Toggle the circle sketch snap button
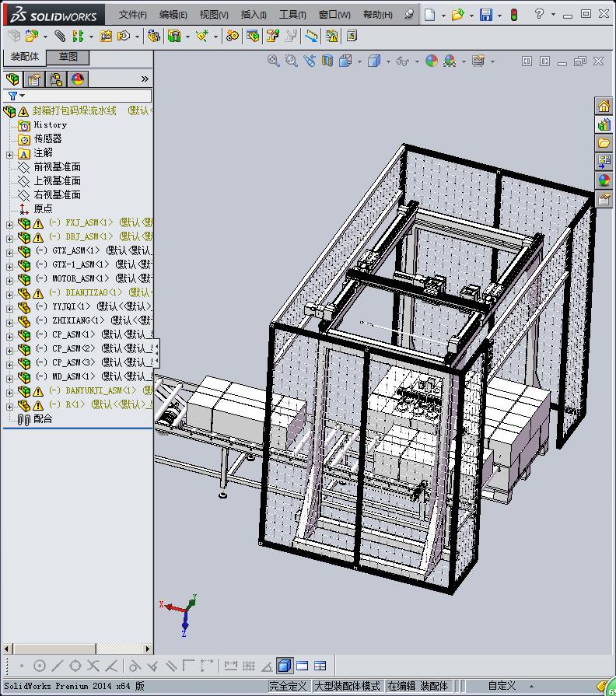 [x=40, y=666]
